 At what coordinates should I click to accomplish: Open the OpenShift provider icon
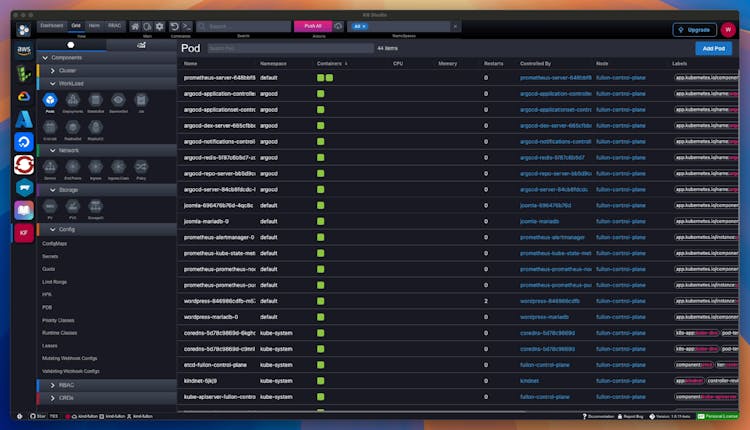pyautogui.click(x=23, y=165)
